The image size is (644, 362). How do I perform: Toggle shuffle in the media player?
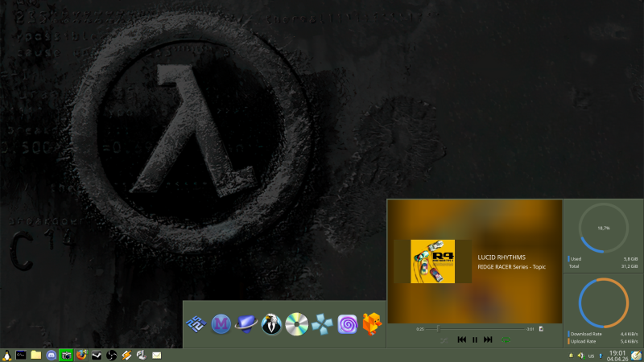[x=444, y=340]
